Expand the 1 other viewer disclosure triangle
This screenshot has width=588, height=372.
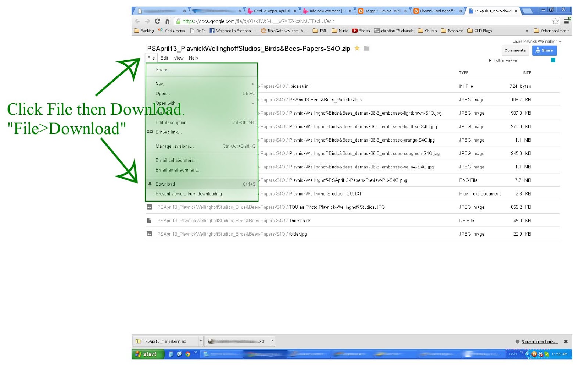pos(490,60)
